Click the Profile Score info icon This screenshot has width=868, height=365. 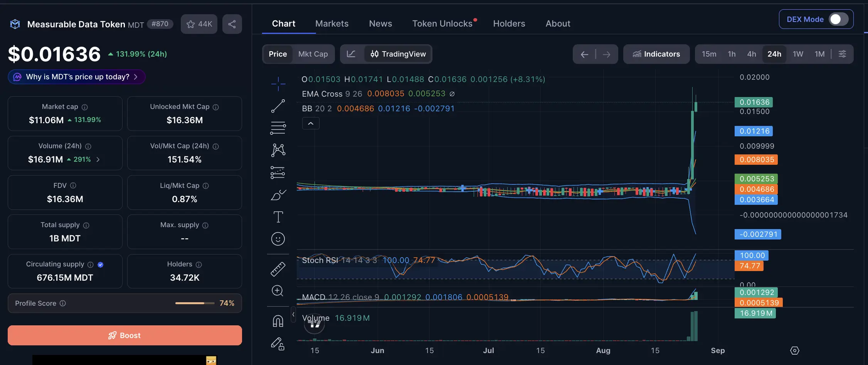coord(63,303)
